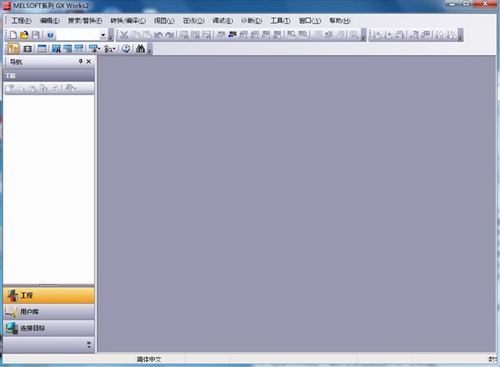This screenshot has width=500, height=367.
Task: Expand the monitor icon dropdown arrow
Action: (99, 49)
